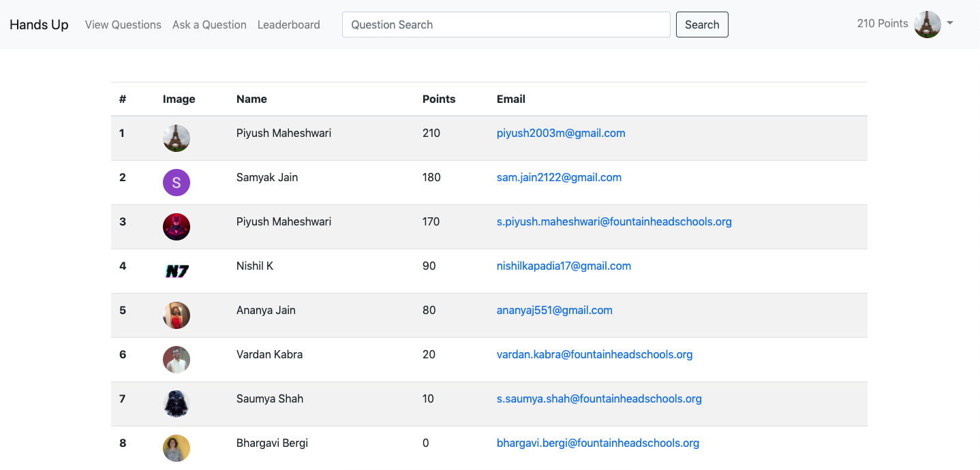Viewport: 980px width, 470px height.
Task: Open the Leaderboard nav item
Action: click(289, 25)
